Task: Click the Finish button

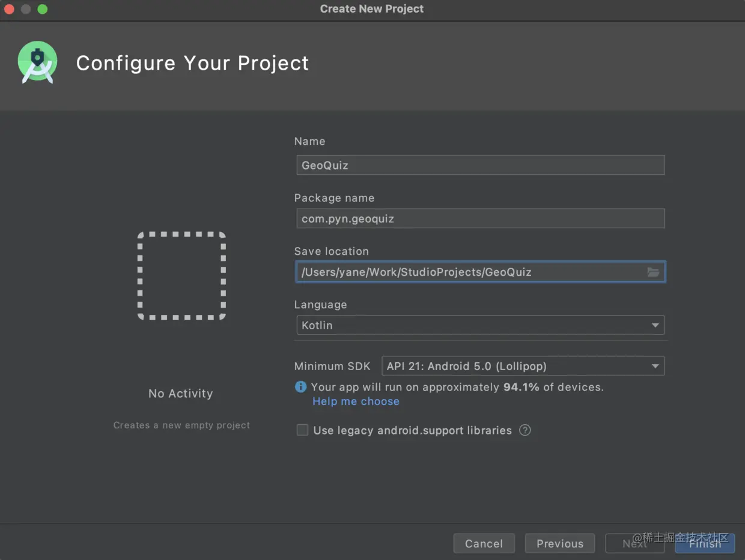Action: click(705, 543)
